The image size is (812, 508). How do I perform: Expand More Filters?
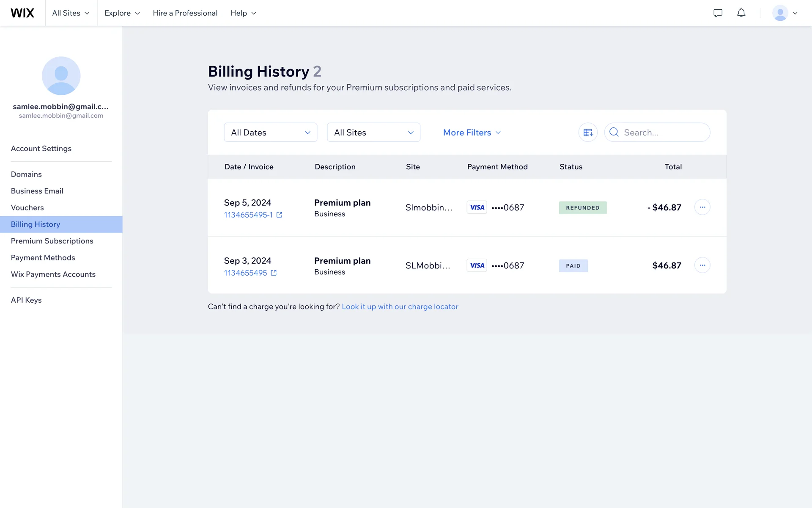pos(472,133)
